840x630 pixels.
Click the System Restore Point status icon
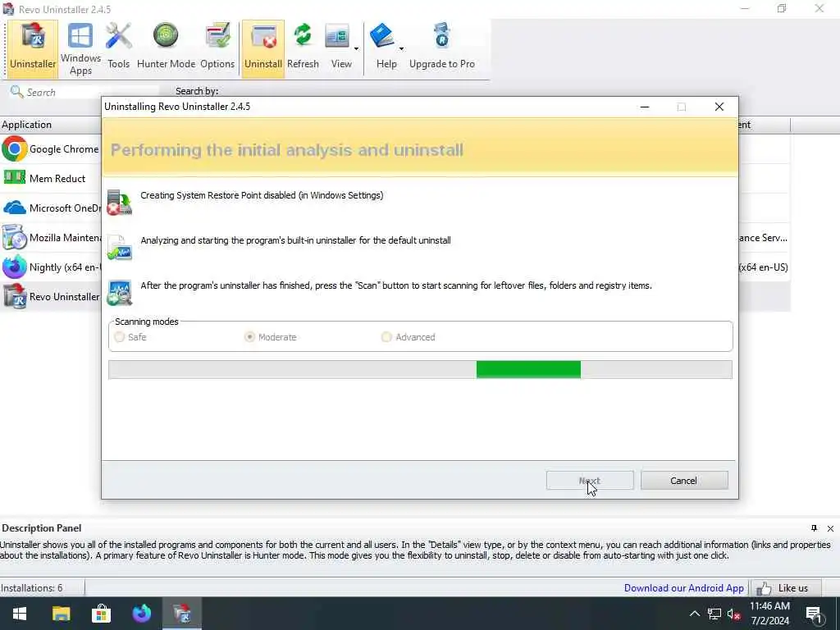[x=119, y=203]
